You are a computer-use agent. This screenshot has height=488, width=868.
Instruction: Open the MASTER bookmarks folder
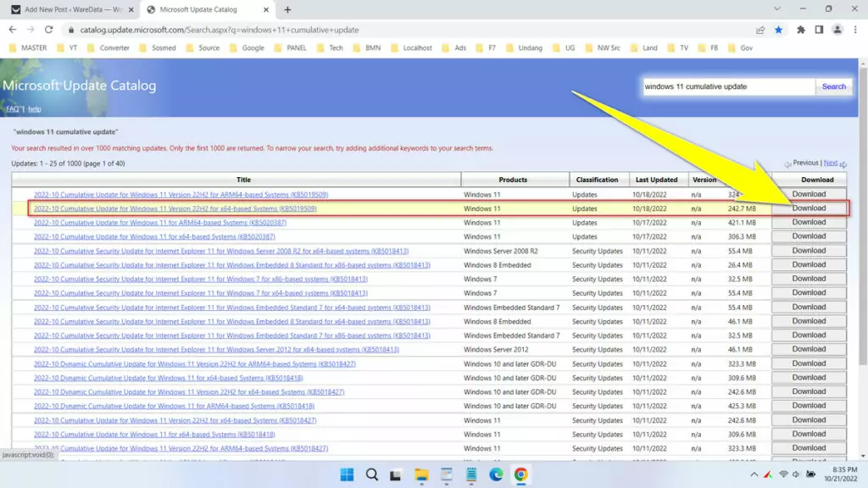tap(28, 48)
